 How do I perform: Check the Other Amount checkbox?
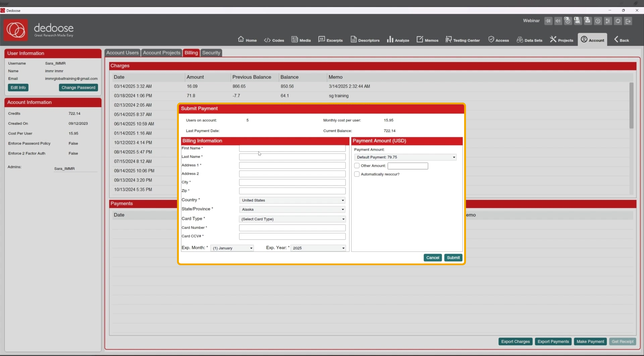tap(357, 166)
